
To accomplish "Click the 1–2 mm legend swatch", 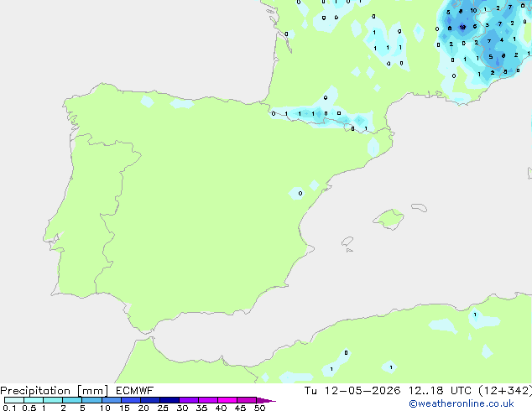I will click(53, 400).
